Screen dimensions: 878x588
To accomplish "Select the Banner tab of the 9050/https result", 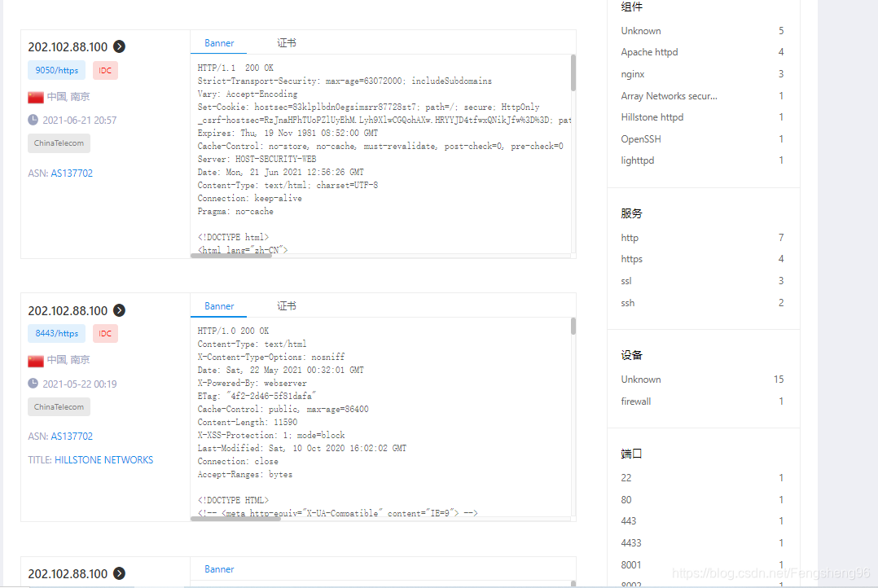I will coord(219,43).
